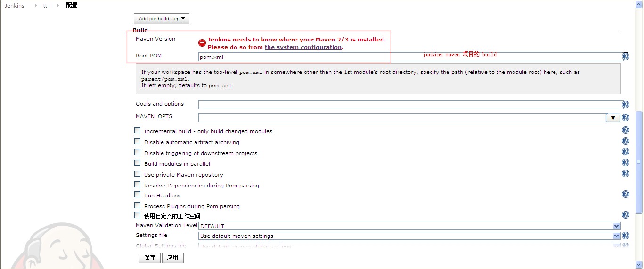Show help for Build modules in parallel

pos(626,163)
